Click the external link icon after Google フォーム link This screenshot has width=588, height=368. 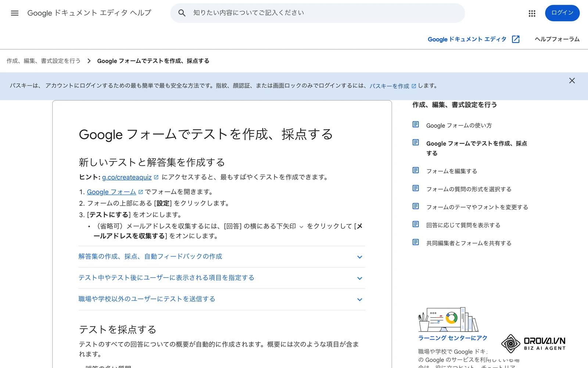[x=140, y=192]
